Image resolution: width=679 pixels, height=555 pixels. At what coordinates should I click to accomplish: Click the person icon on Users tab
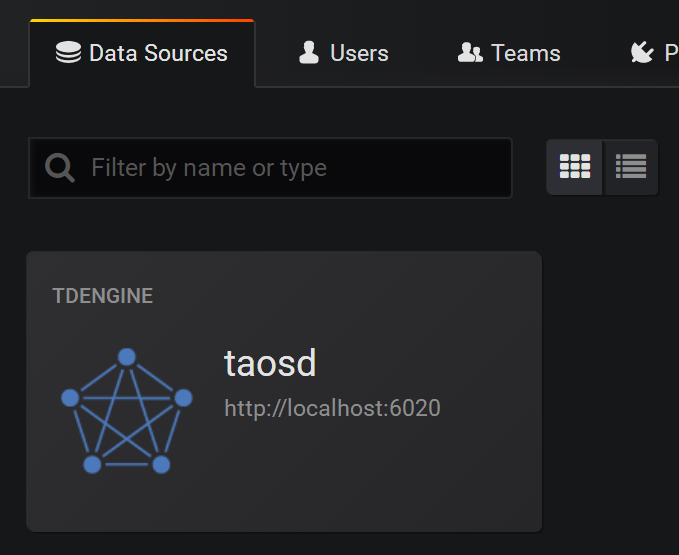[x=309, y=53]
